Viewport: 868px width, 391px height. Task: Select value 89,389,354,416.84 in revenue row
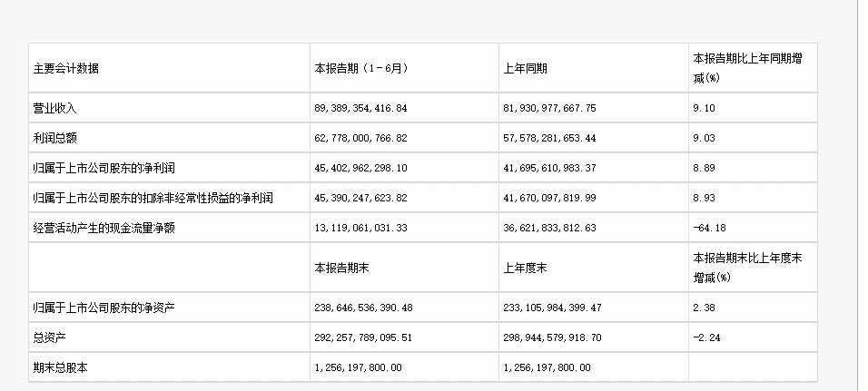pyautogui.click(x=360, y=108)
